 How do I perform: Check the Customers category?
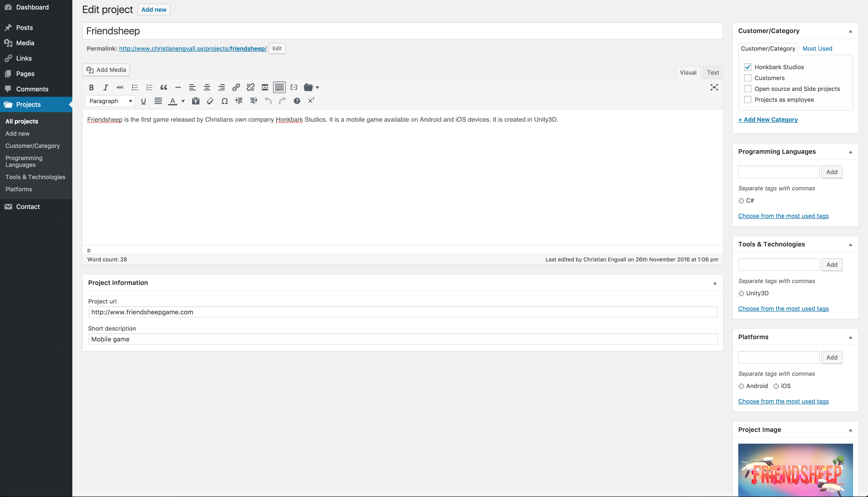[748, 78]
